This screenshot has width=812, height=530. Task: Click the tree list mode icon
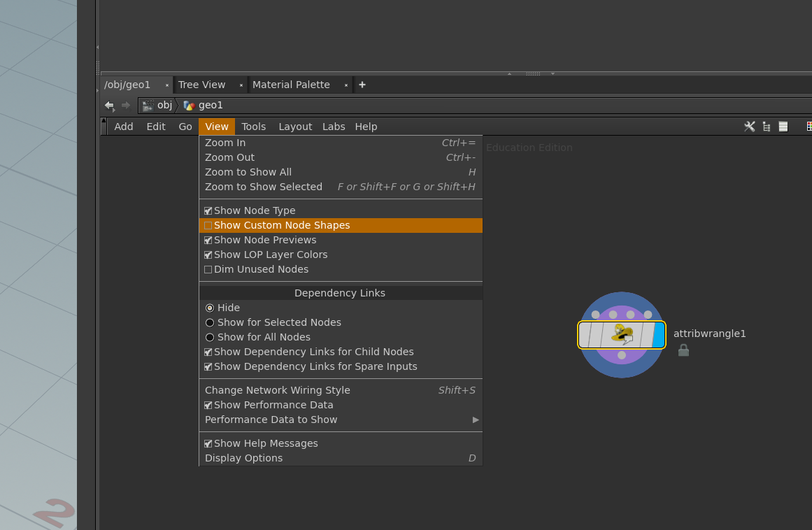tap(767, 127)
